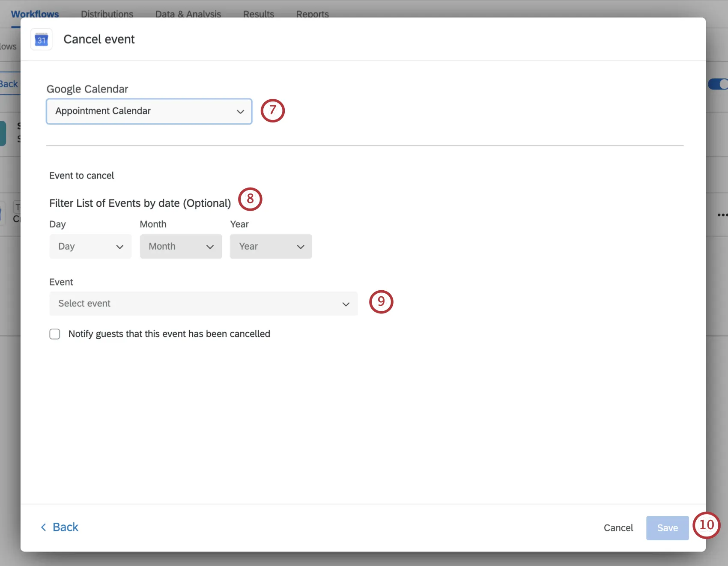The image size is (728, 566).
Task: Open the Year filter dropdown
Action: click(x=271, y=246)
